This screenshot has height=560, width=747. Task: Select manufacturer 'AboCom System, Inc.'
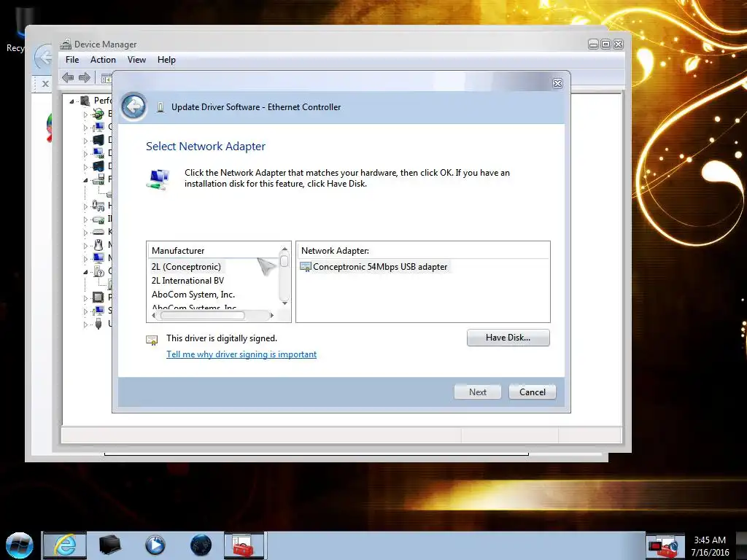pos(193,295)
